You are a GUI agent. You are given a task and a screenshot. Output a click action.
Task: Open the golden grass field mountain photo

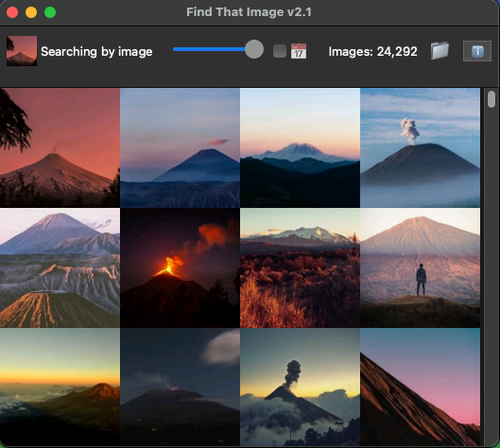pyautogui.click(x=300, y=267)
